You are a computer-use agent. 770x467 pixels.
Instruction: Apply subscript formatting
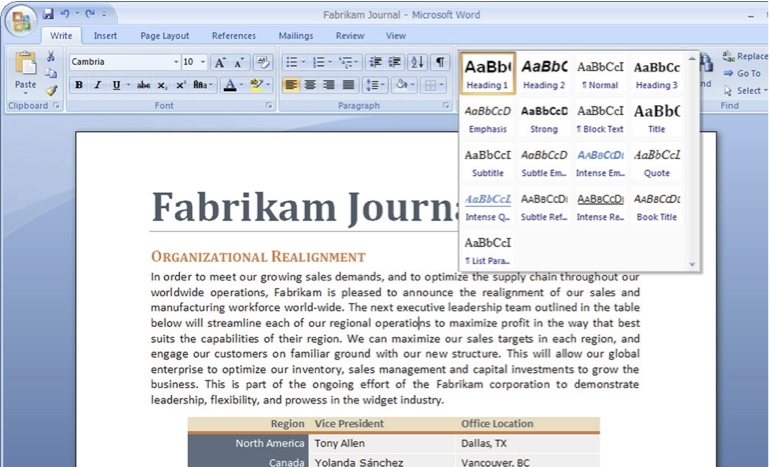[162, 85]
